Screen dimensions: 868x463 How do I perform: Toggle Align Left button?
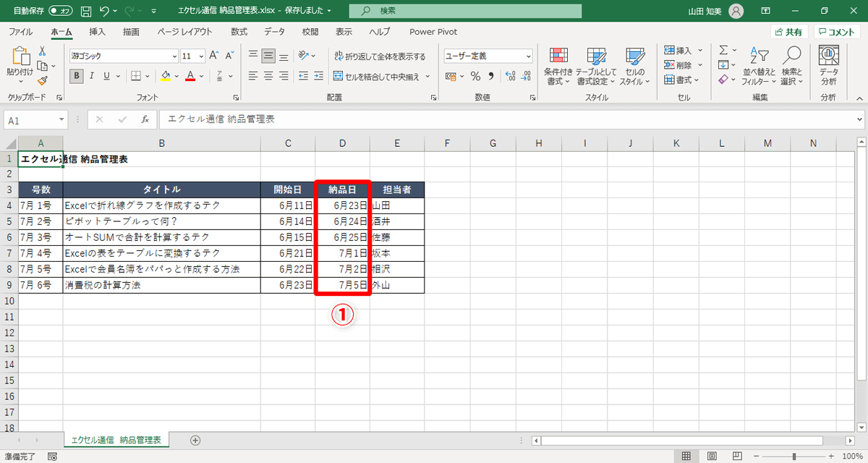[253, 75]
